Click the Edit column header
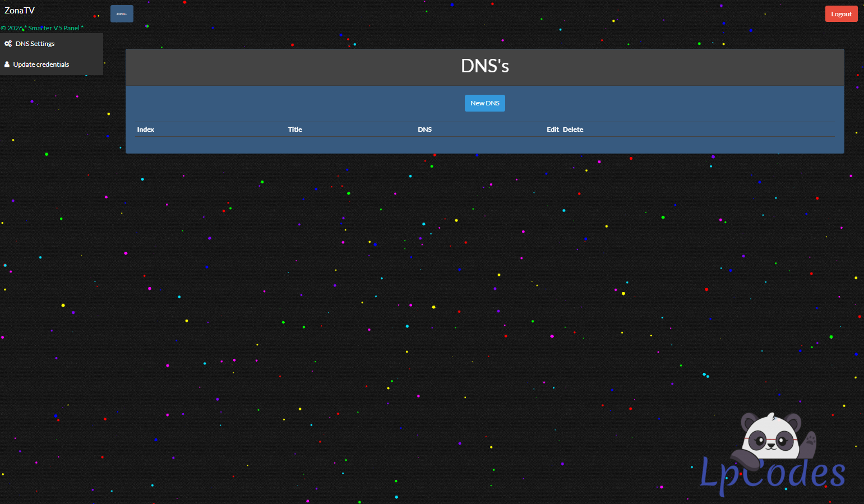The width and height of the screenshot is (864, 504). 553,130
